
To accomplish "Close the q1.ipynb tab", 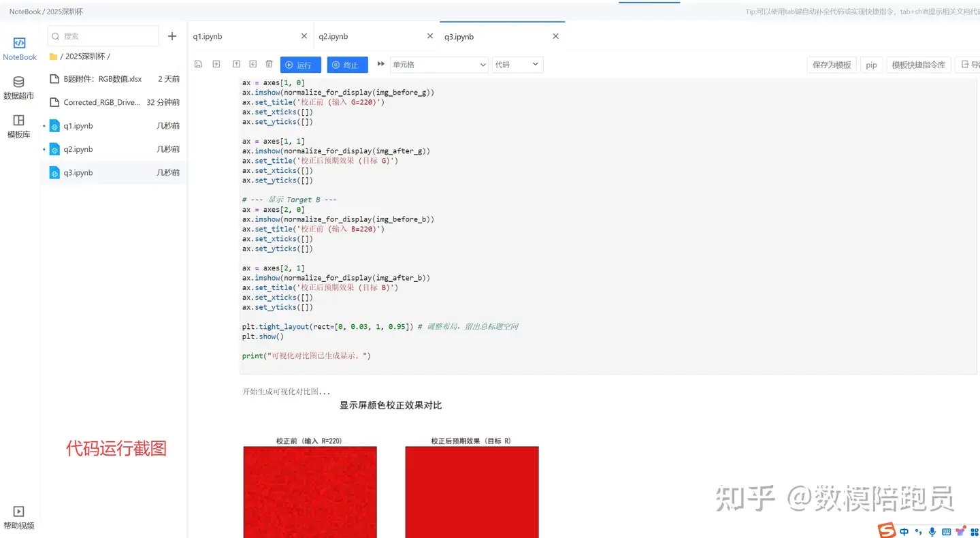I will (304, 36).
